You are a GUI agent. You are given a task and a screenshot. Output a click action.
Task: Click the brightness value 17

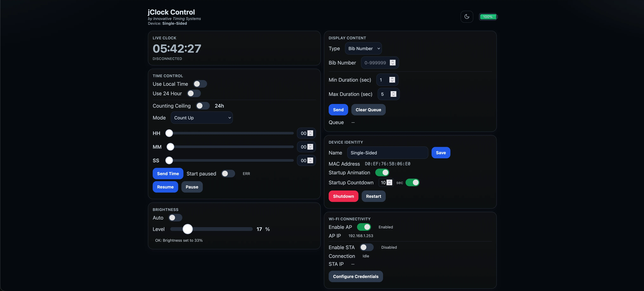[x=259, y=229]
